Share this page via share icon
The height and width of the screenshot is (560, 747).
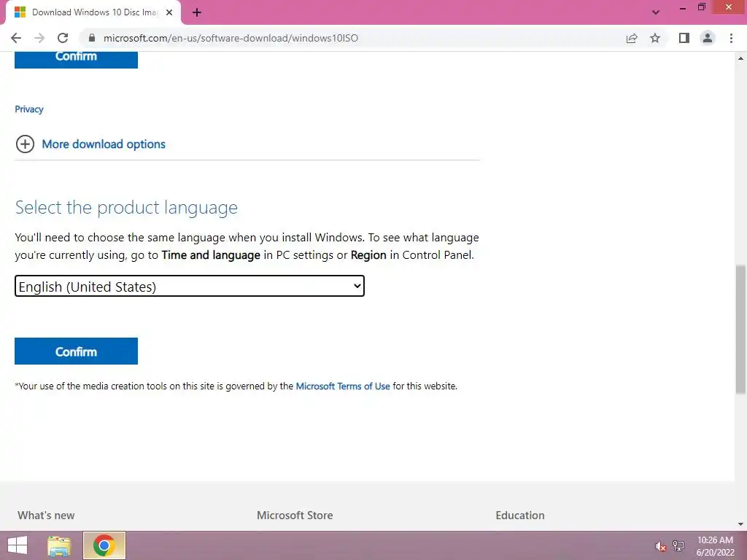pos(632,38)
